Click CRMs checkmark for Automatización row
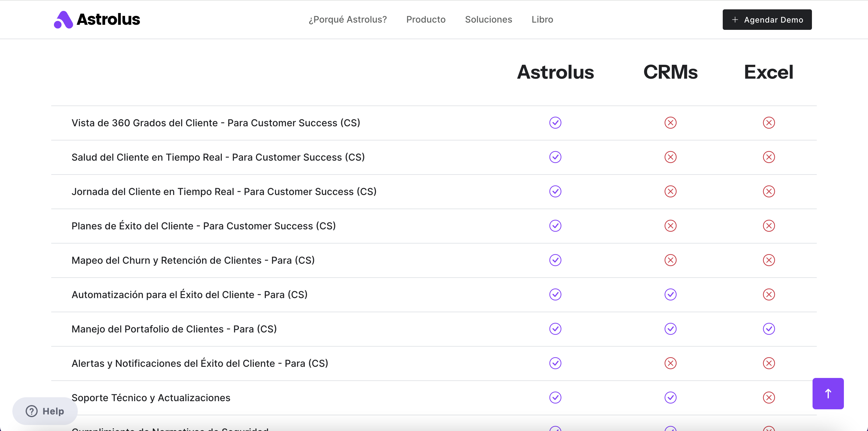 pos(670,294)
